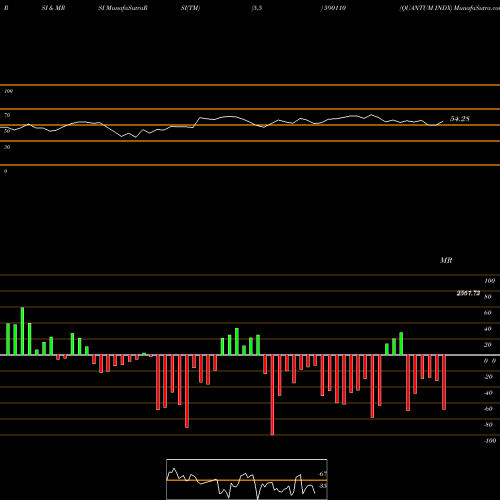Click the final point of the RSI line
The image size is (500, 500).
pos(443,121)
